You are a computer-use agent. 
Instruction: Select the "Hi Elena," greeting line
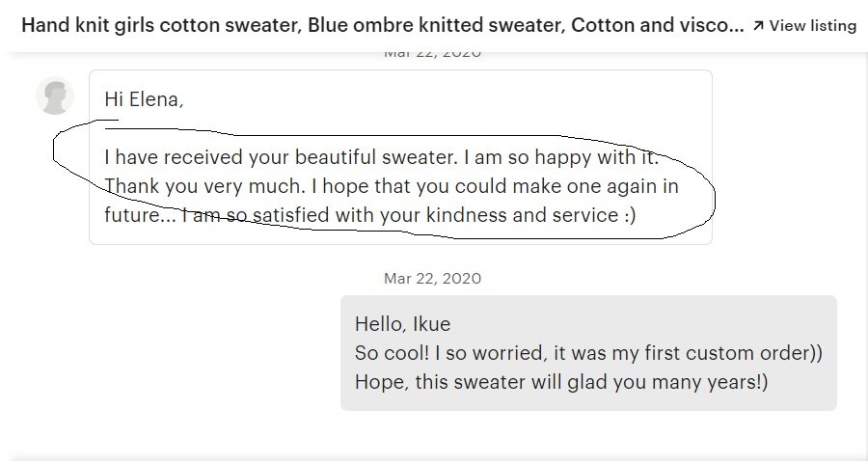coord(144,99)
